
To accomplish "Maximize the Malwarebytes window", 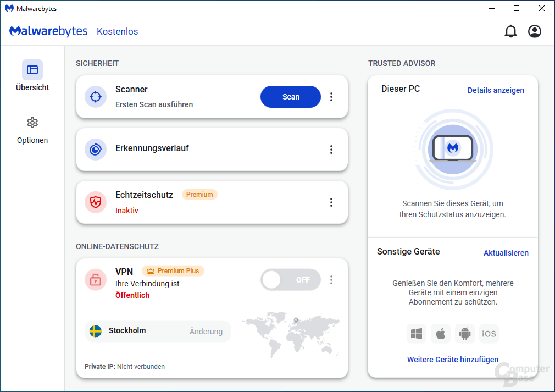I will (517, 8).
